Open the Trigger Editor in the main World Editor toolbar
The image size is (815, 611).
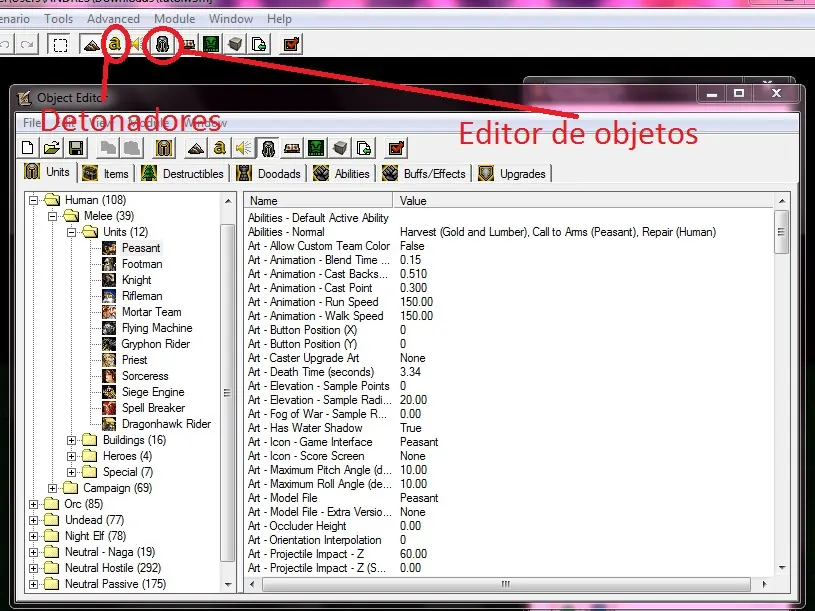115,45
